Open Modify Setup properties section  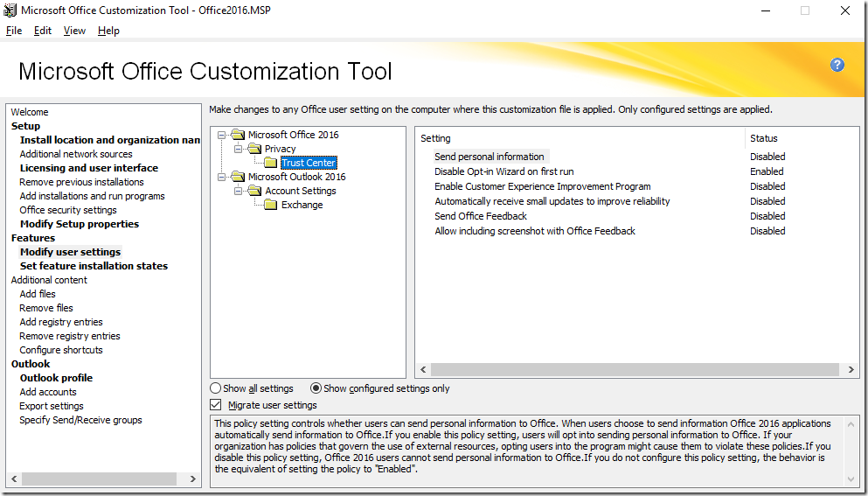tap(80, 224)
